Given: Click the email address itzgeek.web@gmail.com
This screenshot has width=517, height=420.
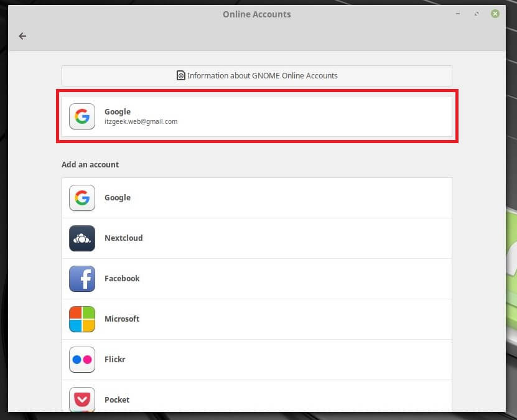Looking at the screenshot, I should pyautogui.click(x=141, y=122).
